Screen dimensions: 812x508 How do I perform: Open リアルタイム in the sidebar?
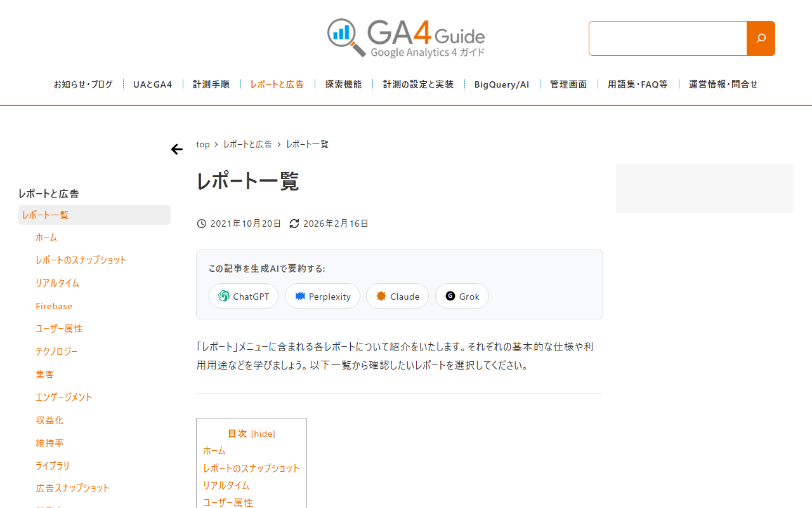[x=57, y=283]
